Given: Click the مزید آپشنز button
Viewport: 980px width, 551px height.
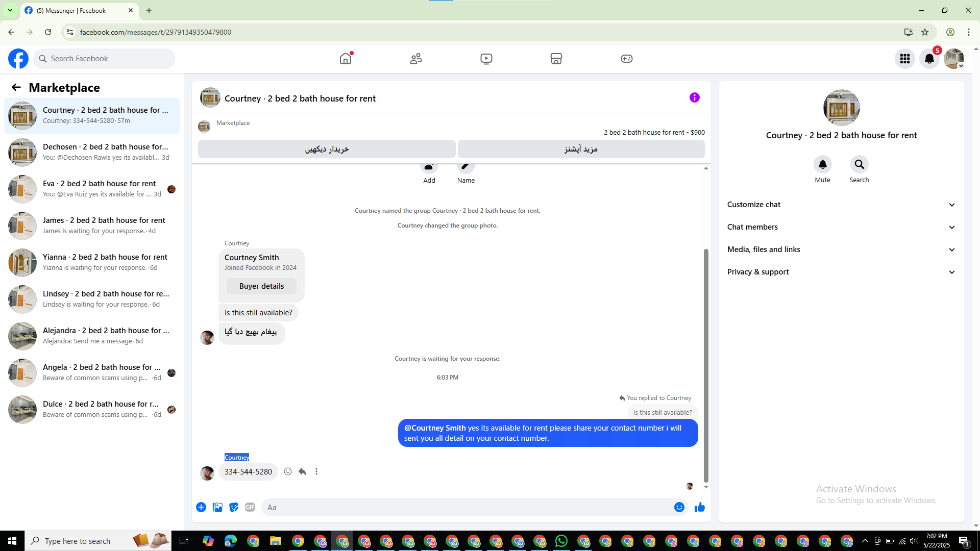Looking at the screenshot, I should [x=581, y=149].
